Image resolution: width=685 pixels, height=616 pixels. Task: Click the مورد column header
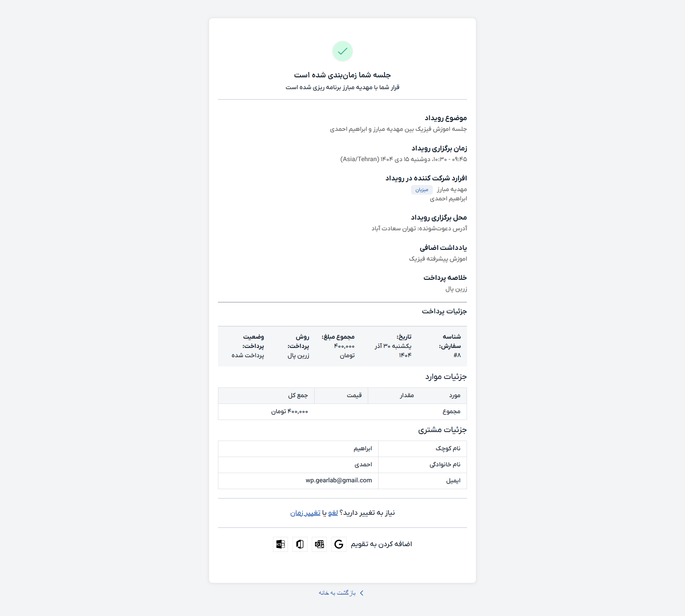click(x=455, y=395)
